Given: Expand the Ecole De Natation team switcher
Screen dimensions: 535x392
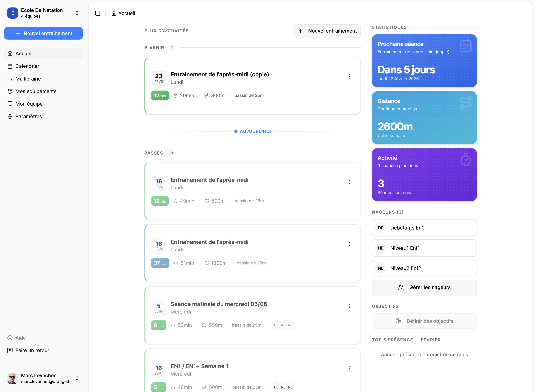Looking at the screenshot, I should point(77,13).
